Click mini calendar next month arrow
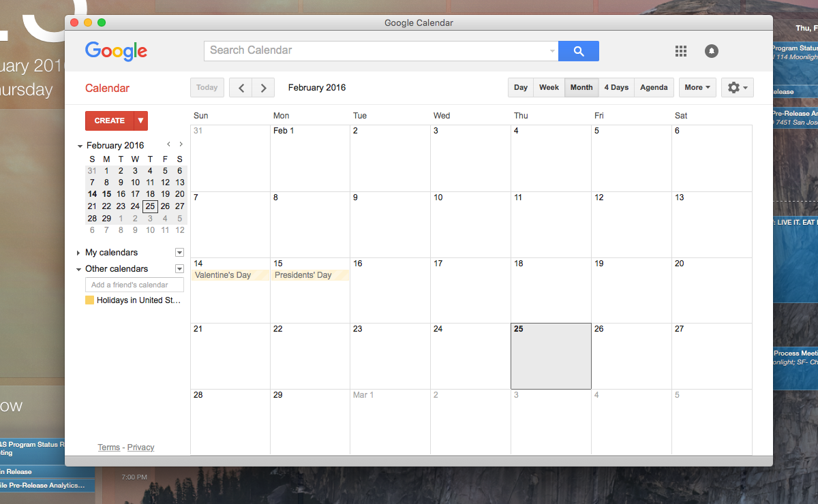818x504 pixels. point(181,144)
